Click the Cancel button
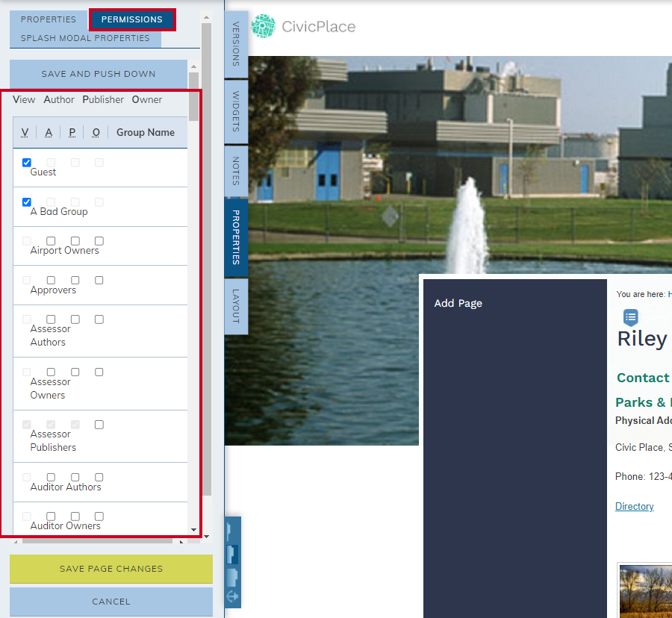672x618 pixels. (111, 602)
